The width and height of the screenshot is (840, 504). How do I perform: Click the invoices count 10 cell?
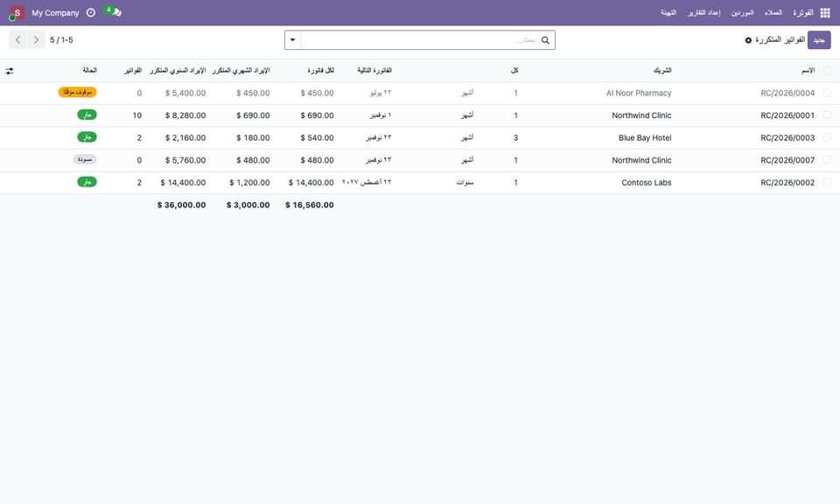pyautogui.click(x=137, y=115)
